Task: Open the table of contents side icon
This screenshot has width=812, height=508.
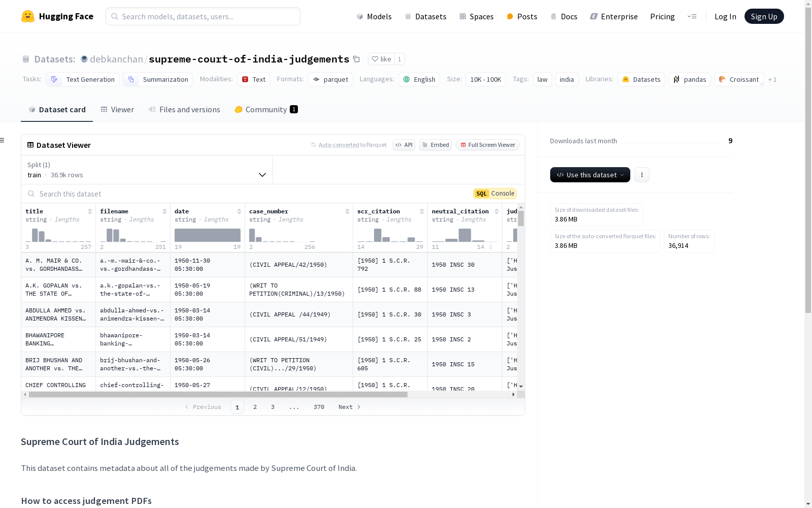Action: (3, 140)
